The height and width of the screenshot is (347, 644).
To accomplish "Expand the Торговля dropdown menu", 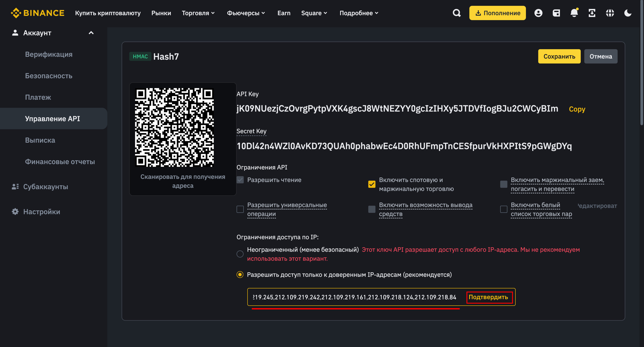I will pos(198,13).
